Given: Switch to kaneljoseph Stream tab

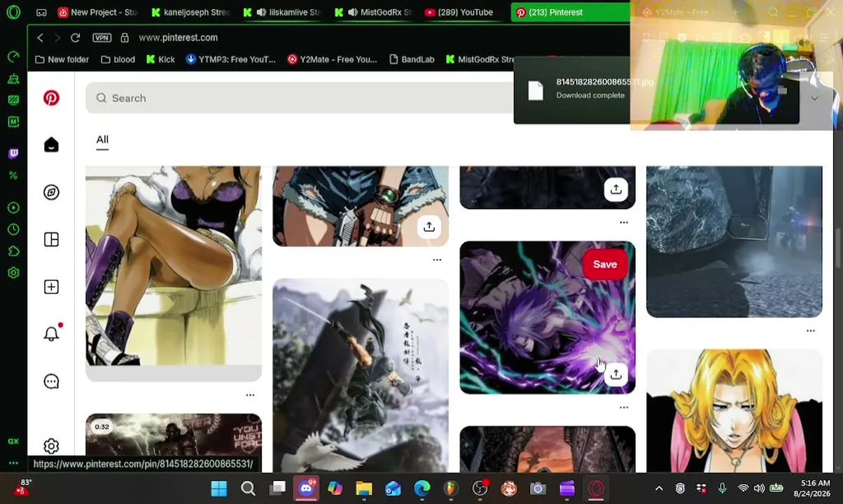Looking at the screenshot, I should (189, 12).
